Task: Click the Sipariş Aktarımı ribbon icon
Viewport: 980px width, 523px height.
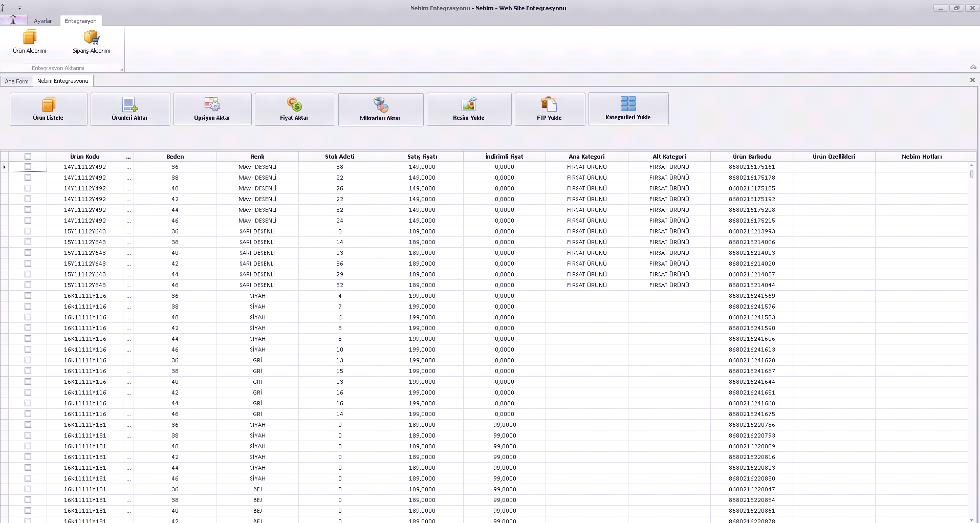Action: [91, 37]
